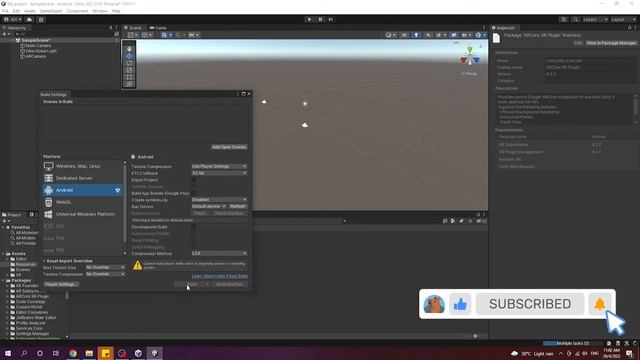The image size is (640, 360).
Task: Click the Play button
Action: pos(309,19)
